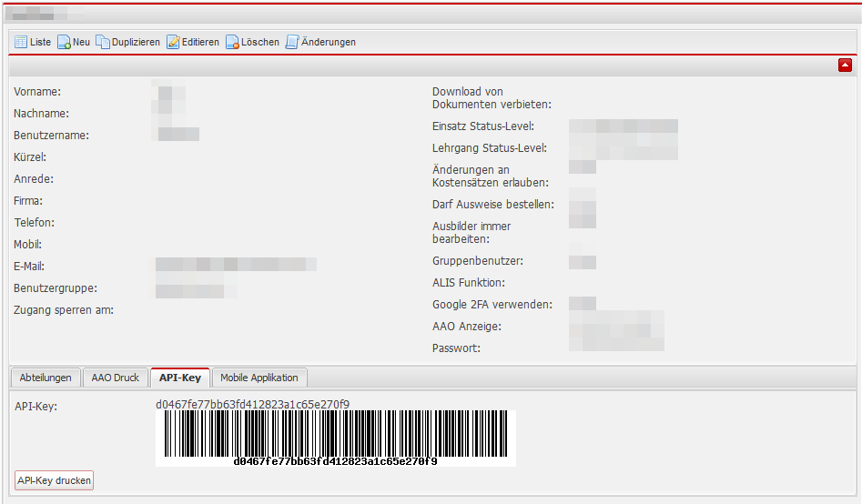Click the Einsatz Status-Level value
Image resolution: width=862 pixels, height=504 pixels.
coord(623,126)
